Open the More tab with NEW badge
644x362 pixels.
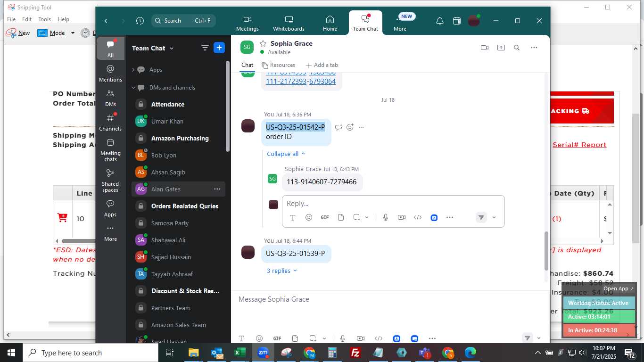click(400, 24)
